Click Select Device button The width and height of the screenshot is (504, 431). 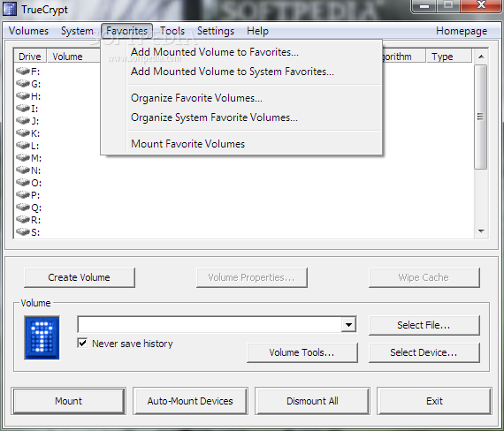coord(424,352)
